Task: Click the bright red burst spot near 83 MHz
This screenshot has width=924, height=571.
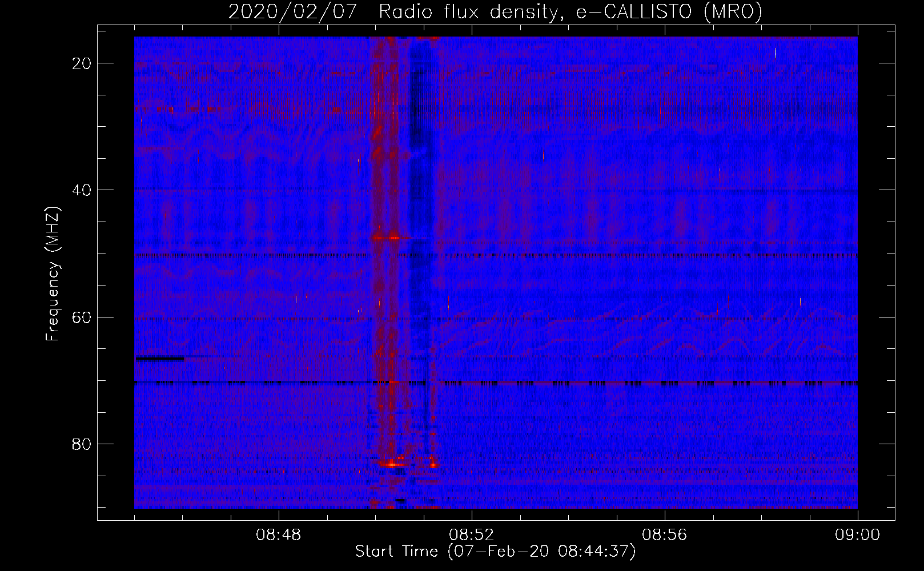Action: pos(393,464)
